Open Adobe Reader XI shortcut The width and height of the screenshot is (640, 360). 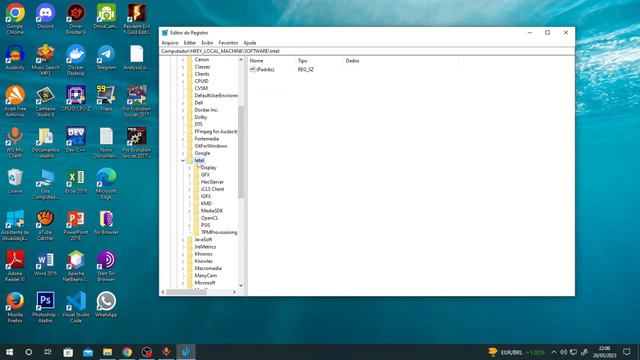click(15, 266)
